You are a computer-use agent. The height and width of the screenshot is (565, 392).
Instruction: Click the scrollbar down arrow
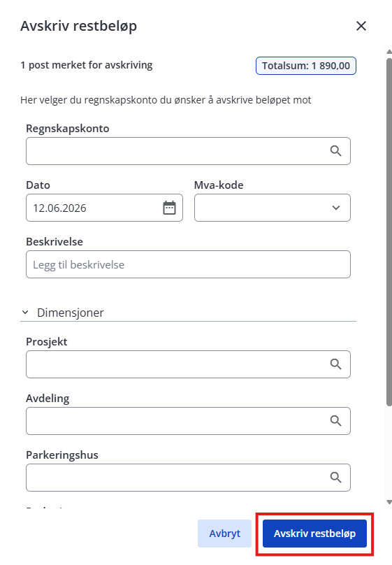click(389, 502)
